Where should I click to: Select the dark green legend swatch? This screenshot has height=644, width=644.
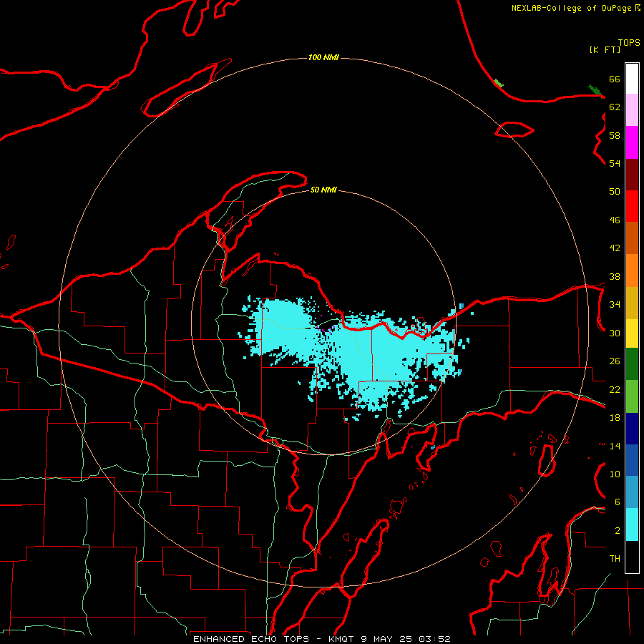tap(632, 364)
